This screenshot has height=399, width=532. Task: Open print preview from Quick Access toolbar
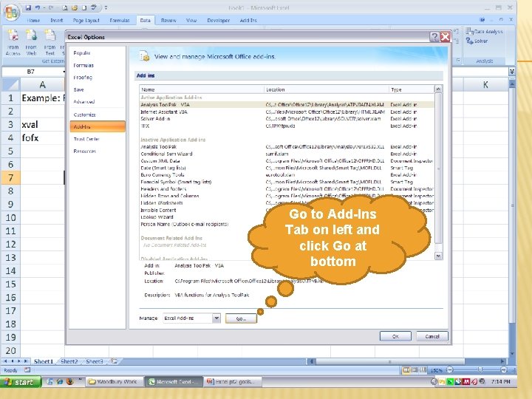tap(65, 7)
